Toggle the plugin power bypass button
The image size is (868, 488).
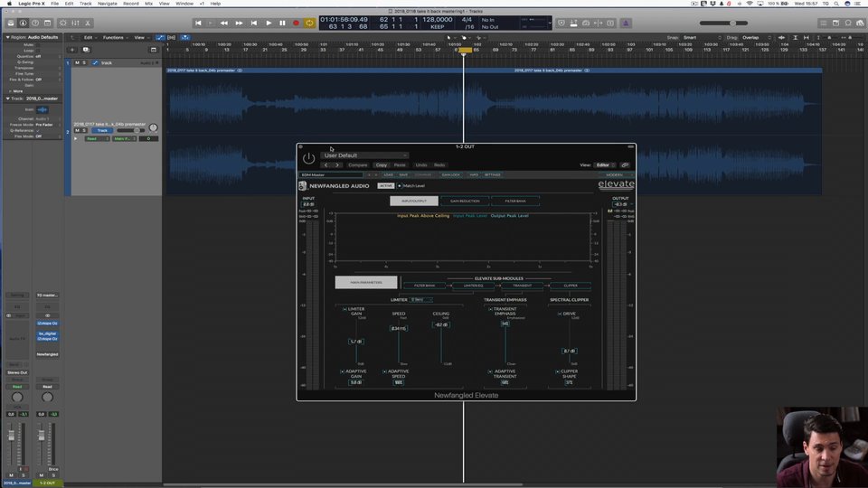(308, 159)
